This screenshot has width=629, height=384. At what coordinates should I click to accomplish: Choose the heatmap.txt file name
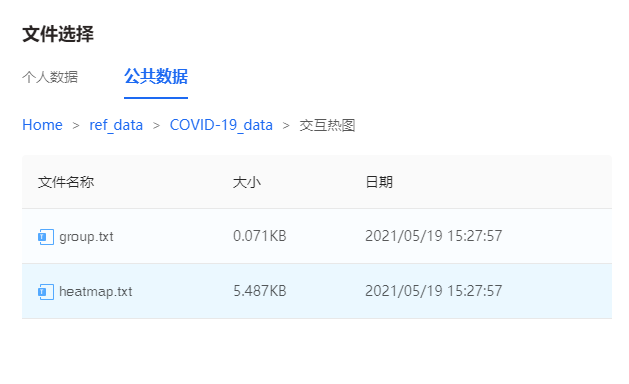(x=95, y=291)
